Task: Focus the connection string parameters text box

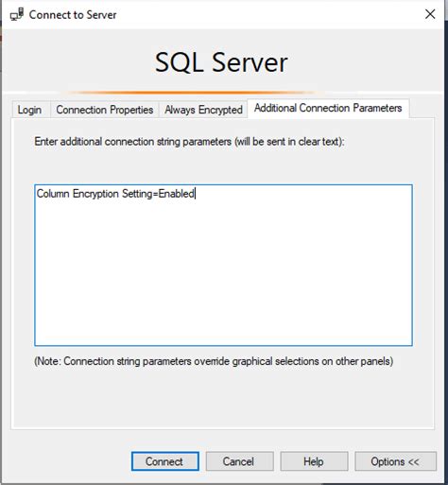Action: click(223, 265)
